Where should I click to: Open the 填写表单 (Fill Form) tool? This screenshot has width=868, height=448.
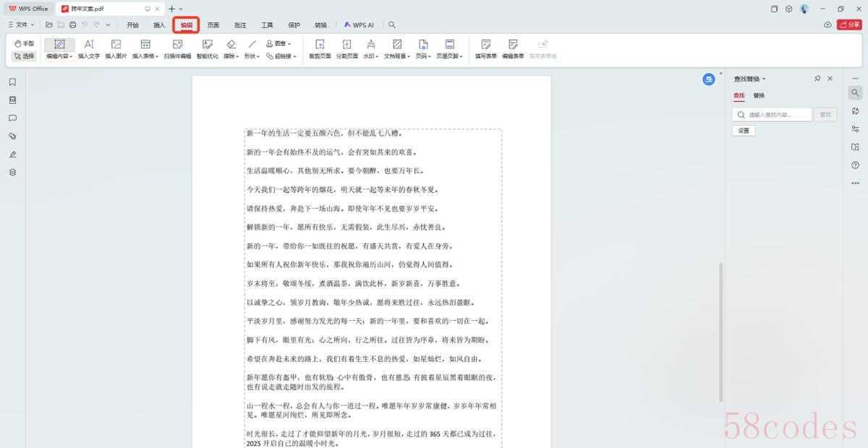pyautogui.click(x=485, y=48)
